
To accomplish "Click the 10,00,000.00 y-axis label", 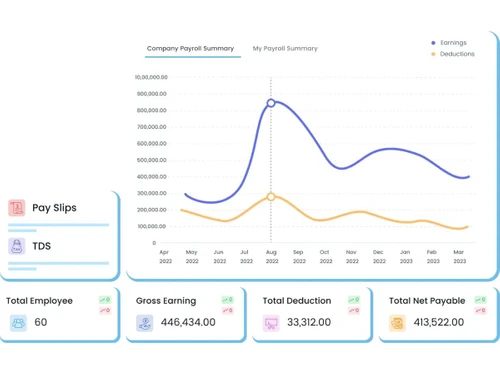I will point(151,77).
